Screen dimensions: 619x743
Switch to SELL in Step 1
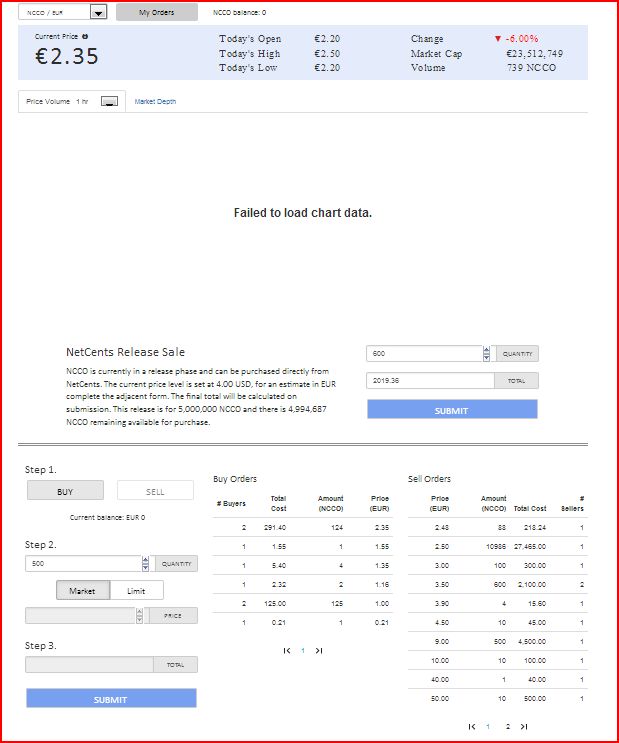click(155, 491)
